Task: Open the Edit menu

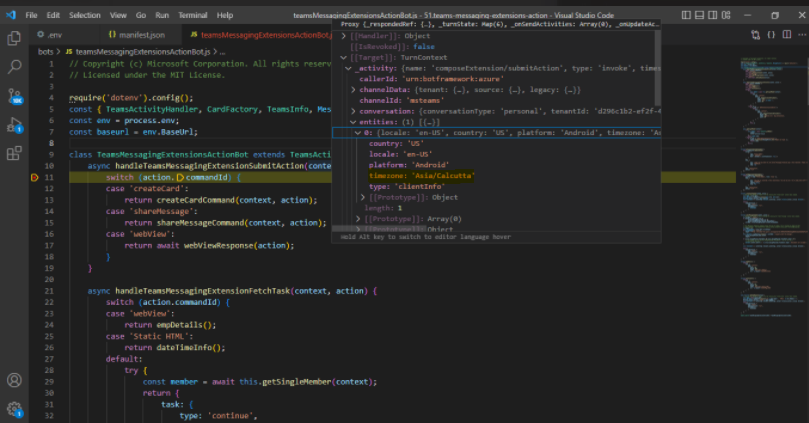Action: [53, 15]
